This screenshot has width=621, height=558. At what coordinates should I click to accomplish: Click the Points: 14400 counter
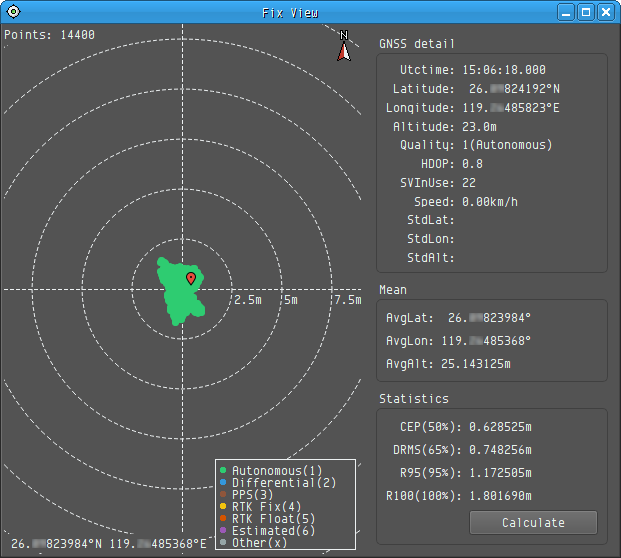50,35
